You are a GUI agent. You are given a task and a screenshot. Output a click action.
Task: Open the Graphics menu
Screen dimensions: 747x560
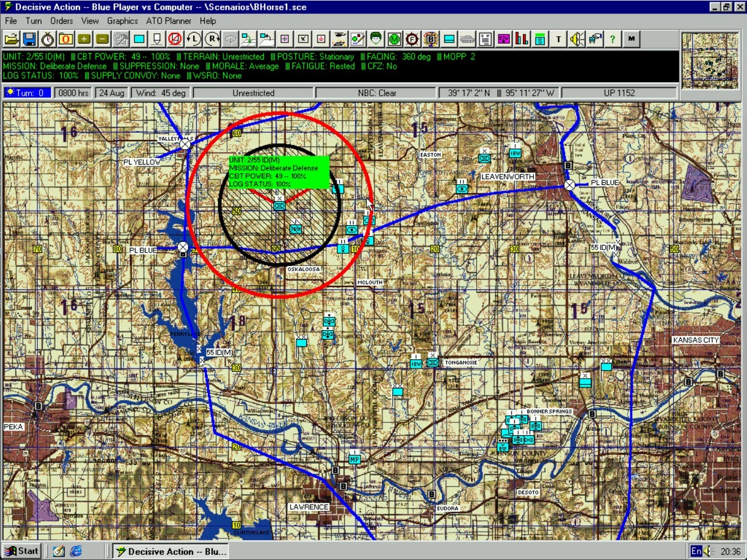[x=123, y=21]
